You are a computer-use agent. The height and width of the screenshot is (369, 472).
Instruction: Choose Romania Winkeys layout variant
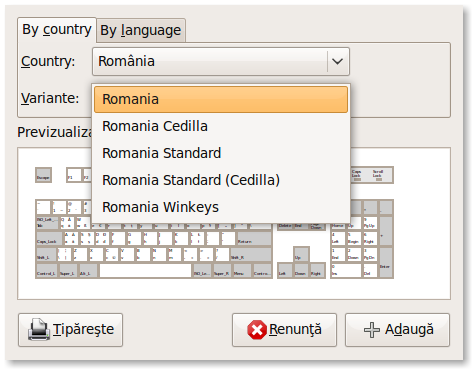pyautogui.click(x=221, y=207)
